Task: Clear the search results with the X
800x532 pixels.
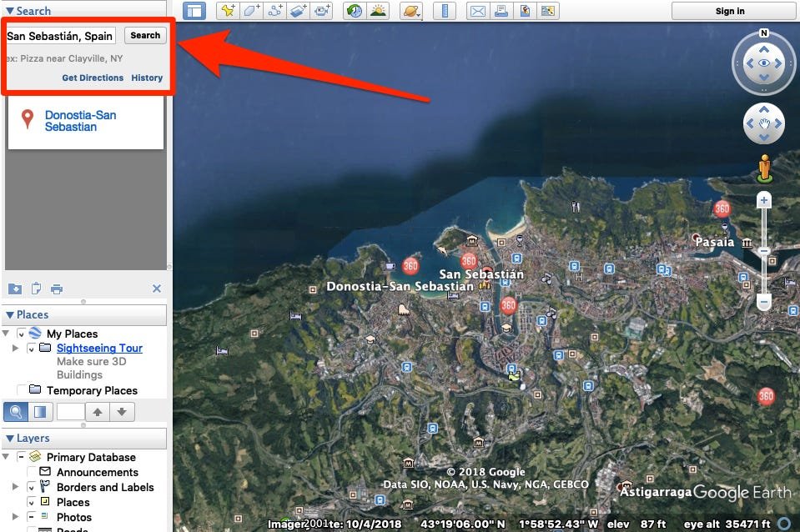Action: pos(157,289)
